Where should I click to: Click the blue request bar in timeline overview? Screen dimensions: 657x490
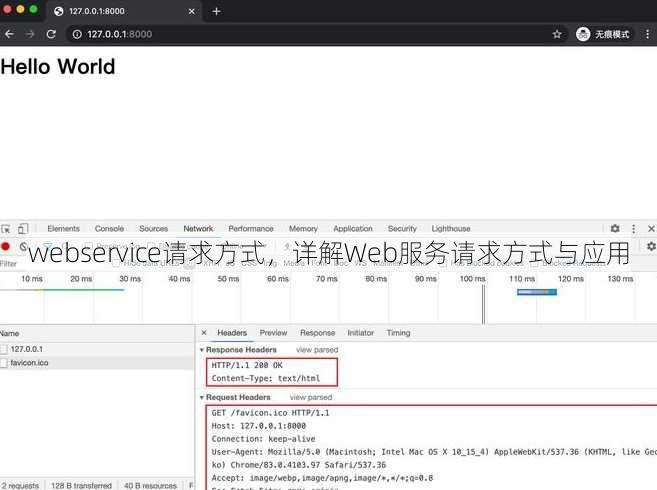click(x=537, y=292)
